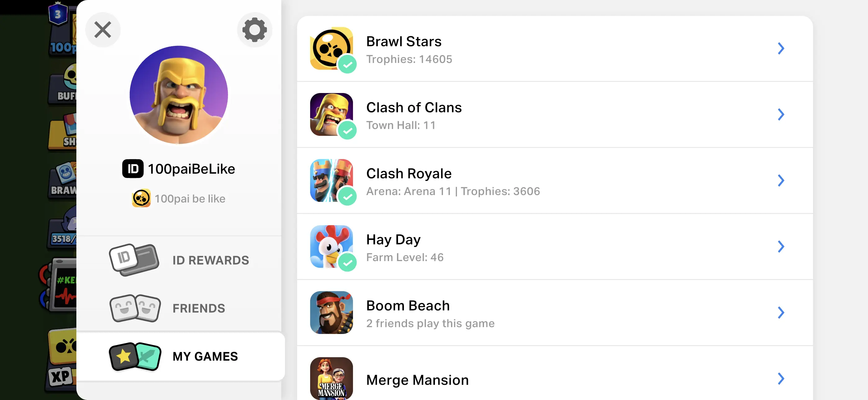Expand Clash of Clans chevron arrow
868x400 pixels.
pyautogui.click(x=781, y=114)
